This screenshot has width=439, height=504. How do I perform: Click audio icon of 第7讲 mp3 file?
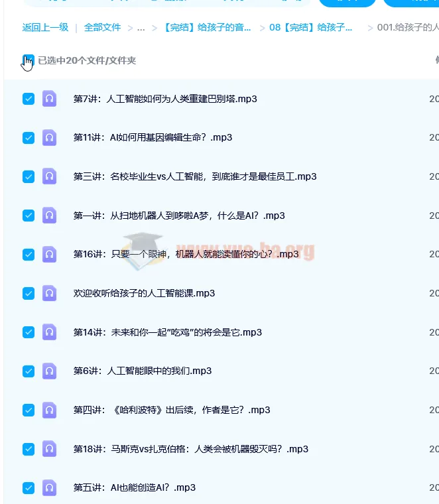[50, 99]
